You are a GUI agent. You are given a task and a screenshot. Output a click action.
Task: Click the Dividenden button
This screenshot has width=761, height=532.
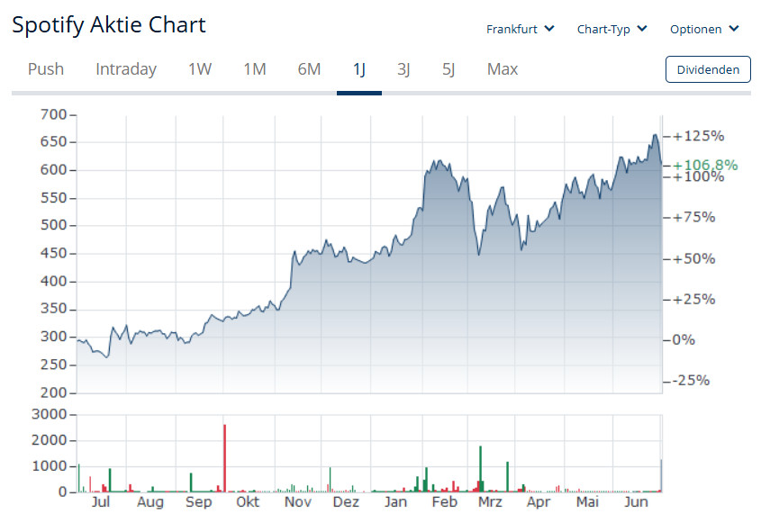(x=708, y=69)
